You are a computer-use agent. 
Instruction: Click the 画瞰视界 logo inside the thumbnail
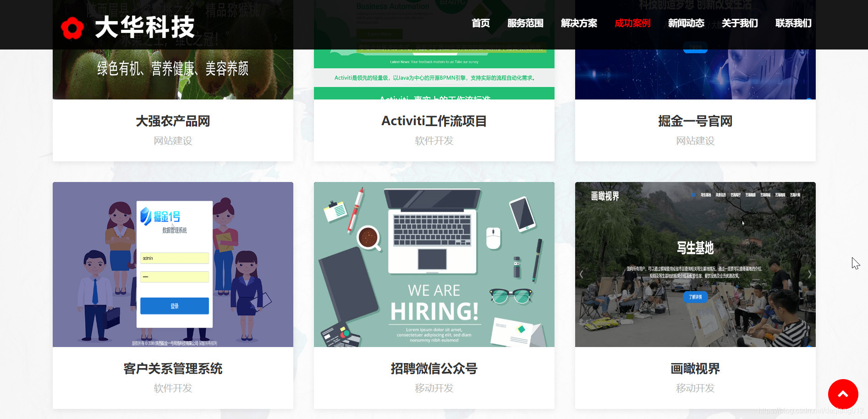click(605, 196)
